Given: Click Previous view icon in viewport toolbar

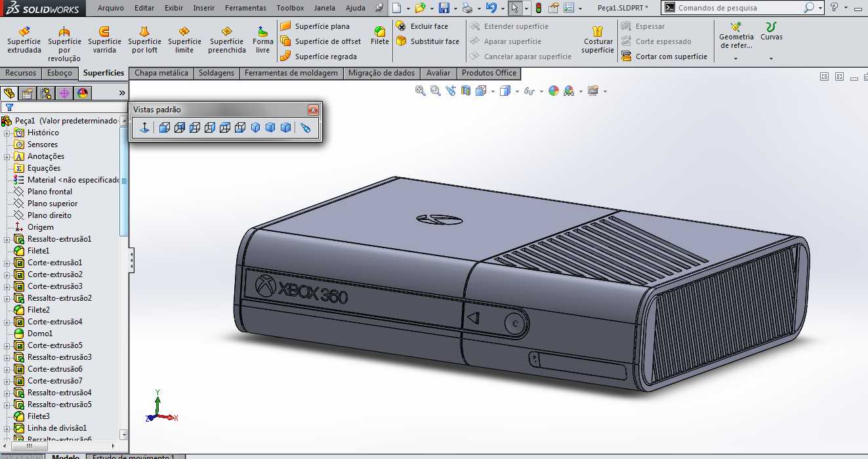Looking at the screenshot, I should (x=451, y=91).
